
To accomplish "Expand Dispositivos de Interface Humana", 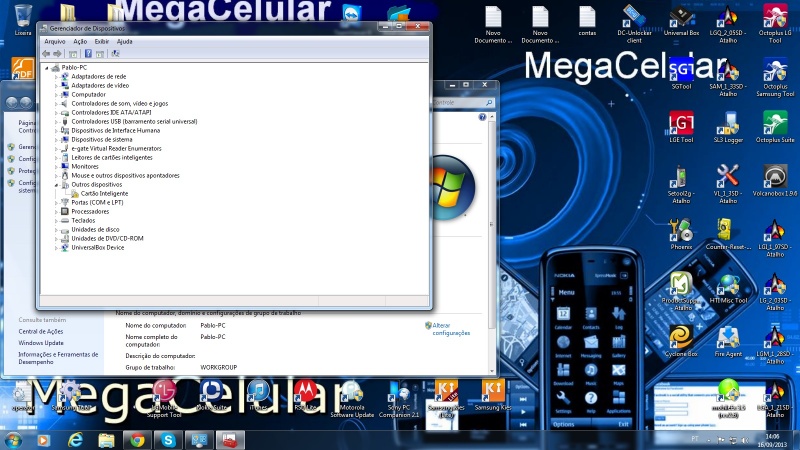I will [x=56, y=131].
